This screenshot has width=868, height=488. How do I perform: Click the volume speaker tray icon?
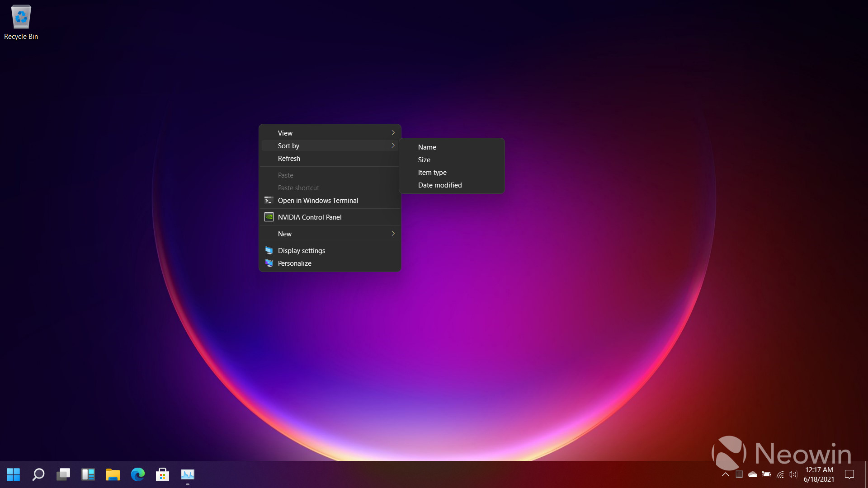click(x=793, y=474)
